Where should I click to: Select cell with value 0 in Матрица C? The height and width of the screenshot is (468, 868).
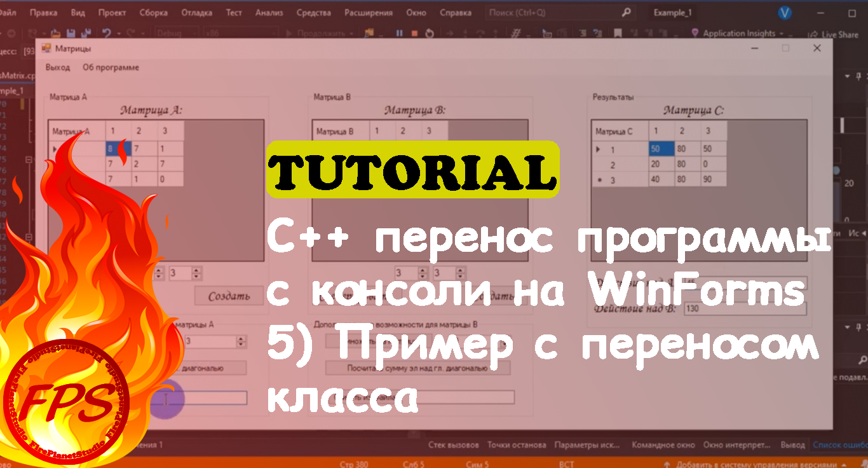714,164
